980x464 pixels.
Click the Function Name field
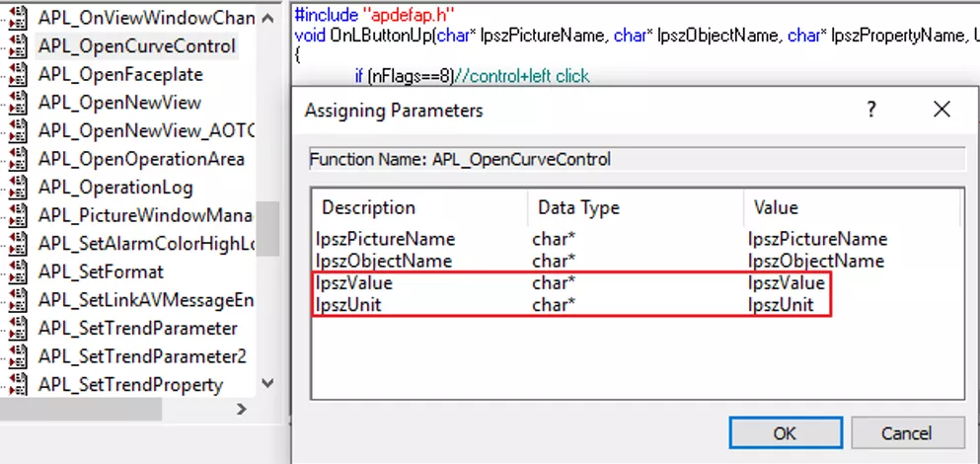(x=638, y=160)
